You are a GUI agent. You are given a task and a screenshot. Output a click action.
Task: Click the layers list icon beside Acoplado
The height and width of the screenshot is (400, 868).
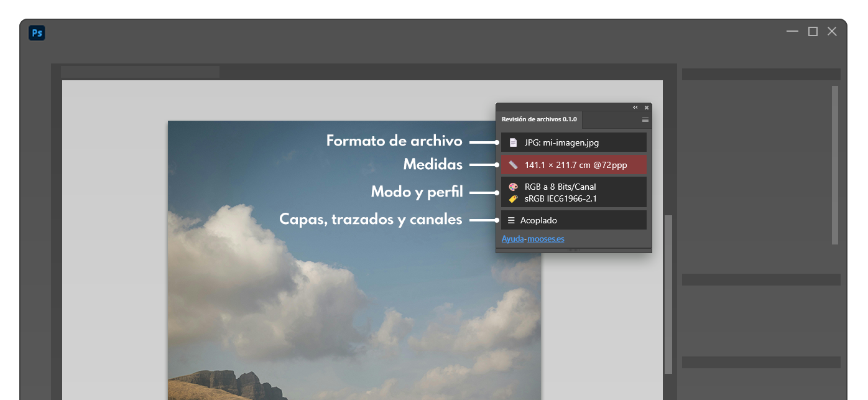coord(511,220)
